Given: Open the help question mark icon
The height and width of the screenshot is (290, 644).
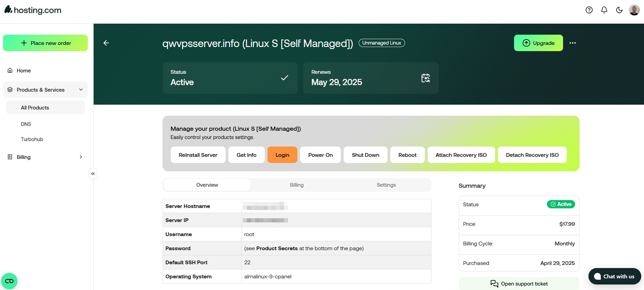Looking at the screenshot, I should [589, 10].
